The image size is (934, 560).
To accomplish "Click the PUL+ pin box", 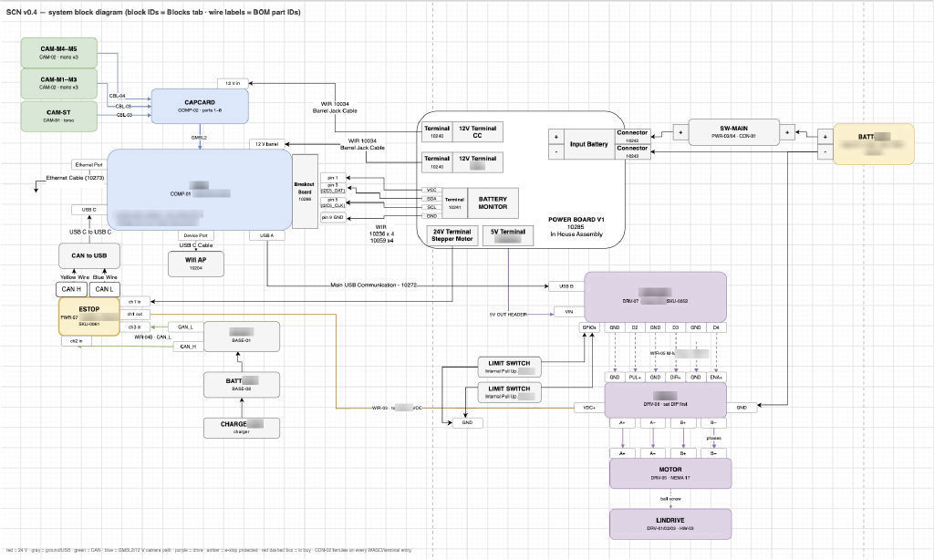I will [635, 377].
